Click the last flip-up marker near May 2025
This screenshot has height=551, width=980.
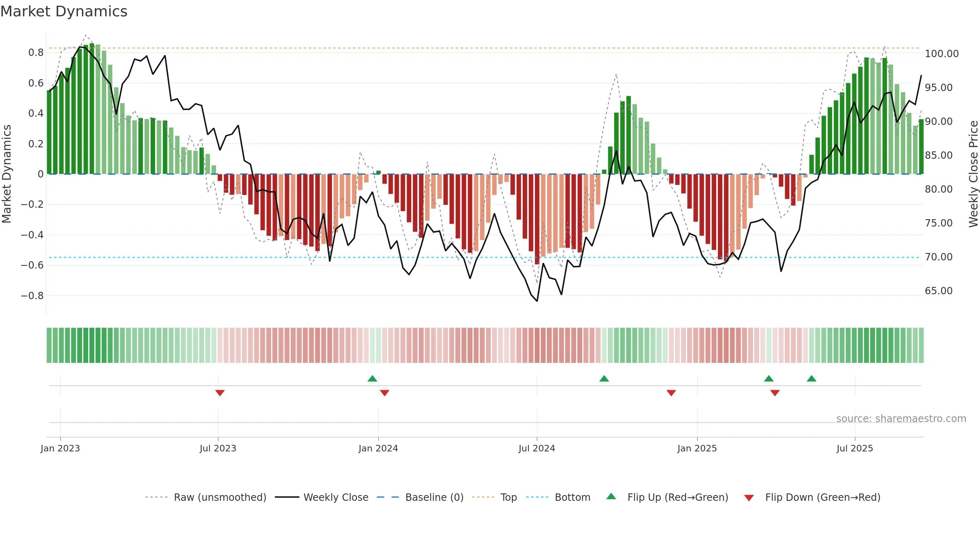tap(812, 378)
